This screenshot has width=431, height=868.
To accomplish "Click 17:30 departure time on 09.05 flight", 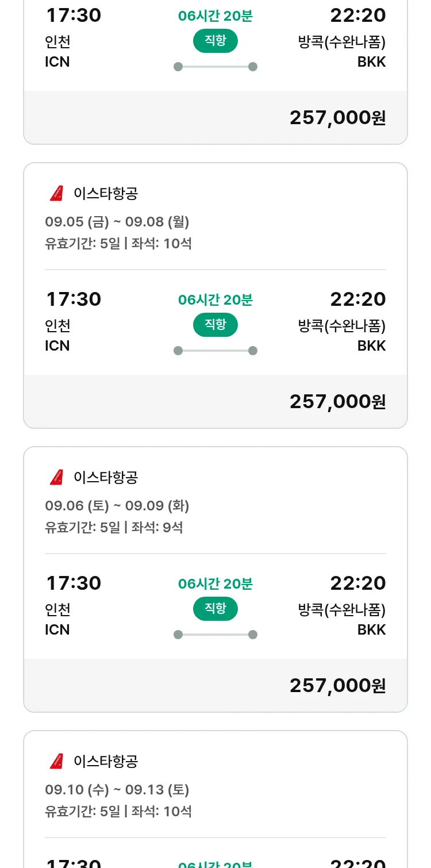I will click(74, 299).
